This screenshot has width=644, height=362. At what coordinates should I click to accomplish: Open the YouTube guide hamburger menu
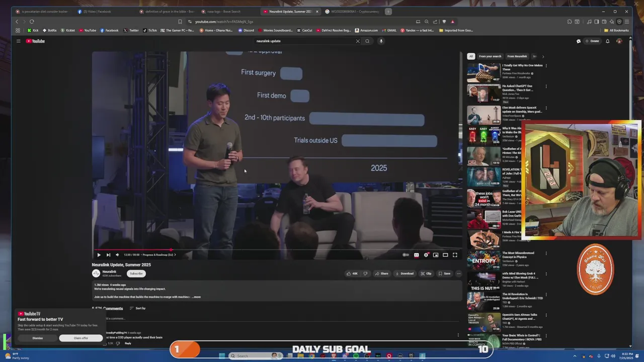coord(18,41)
